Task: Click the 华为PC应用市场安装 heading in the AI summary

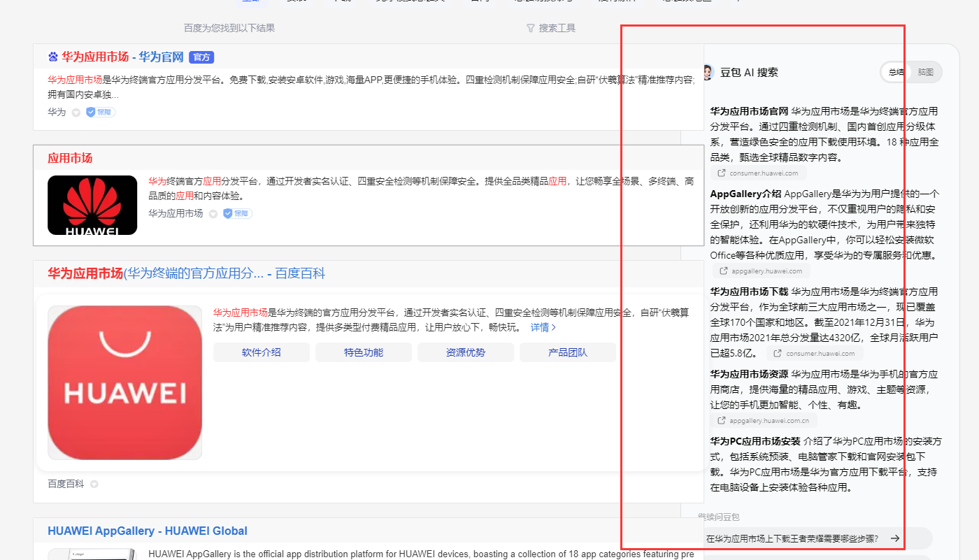Action: (x=755, y=441)
